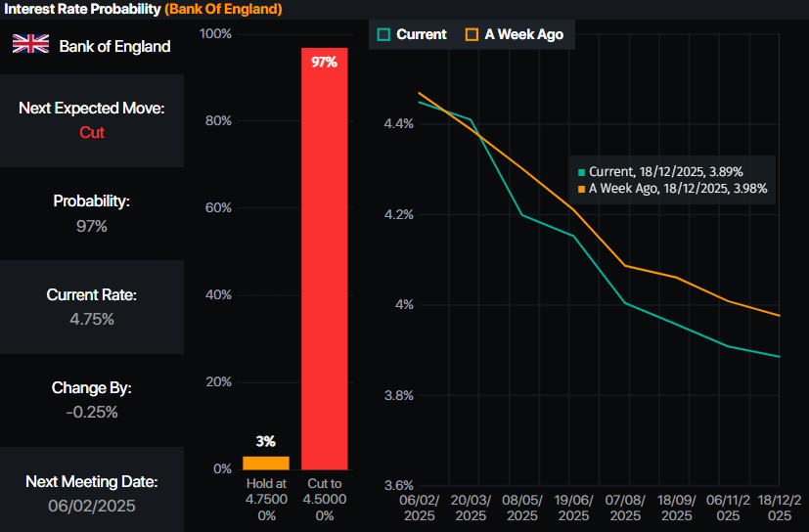Click the 20/03/2025 x-axis date label

click(471, 506)
